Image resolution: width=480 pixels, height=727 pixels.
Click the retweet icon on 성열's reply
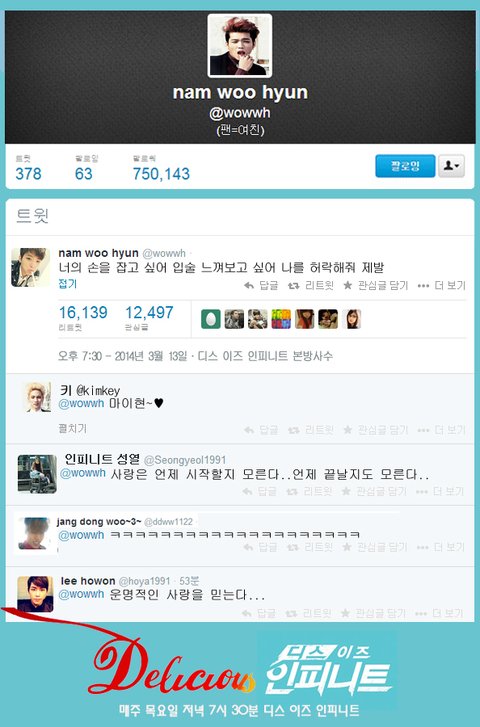(x=292, y=491)
